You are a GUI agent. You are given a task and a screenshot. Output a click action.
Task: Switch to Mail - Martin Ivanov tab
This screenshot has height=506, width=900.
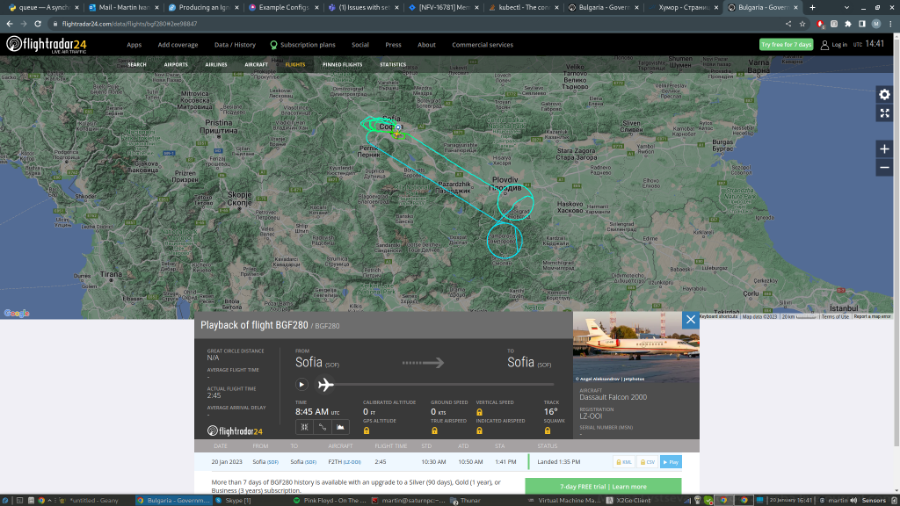tap(122, 7)
